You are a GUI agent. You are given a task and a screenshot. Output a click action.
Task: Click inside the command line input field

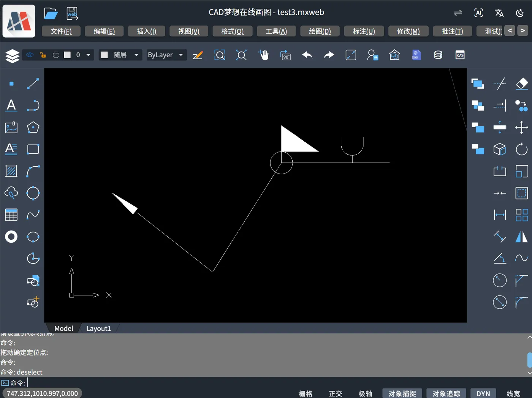[x=76, y=383]
